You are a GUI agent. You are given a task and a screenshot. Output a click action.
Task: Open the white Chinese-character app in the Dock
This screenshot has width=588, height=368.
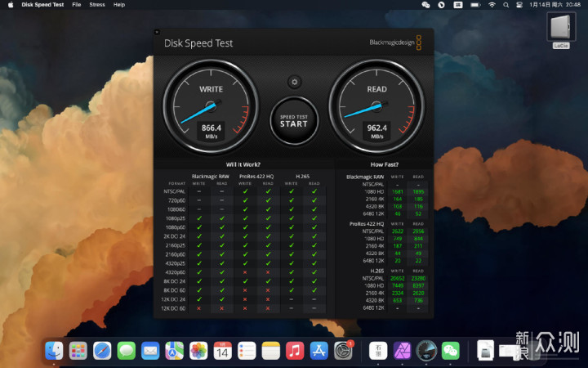(x=378, y=351)
